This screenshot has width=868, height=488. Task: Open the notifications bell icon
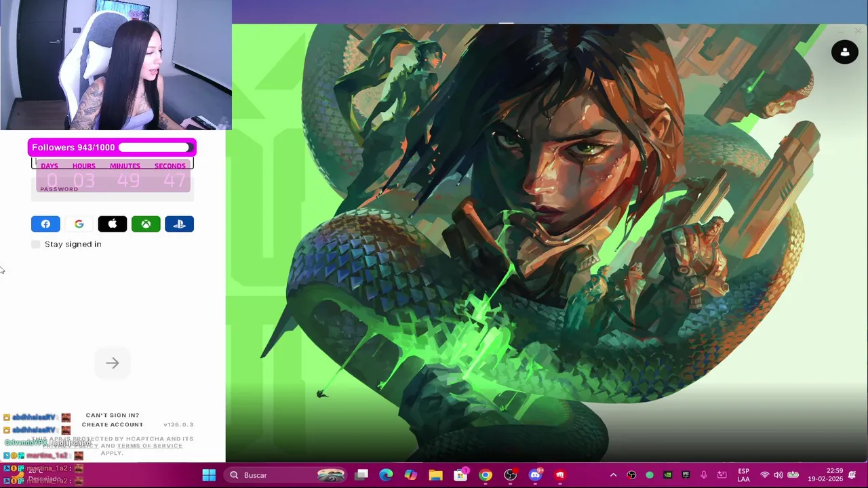(x=852, y=475)
